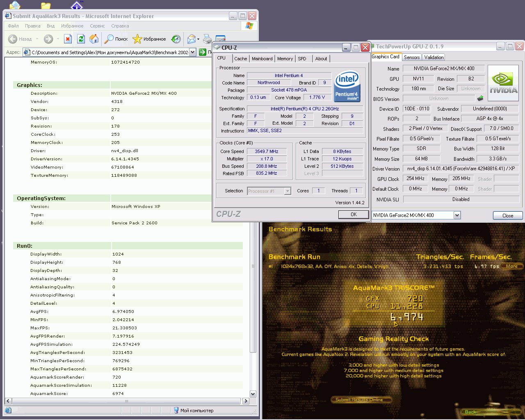525x420 pixels.
Task: Open the Back button history dropdown arrow
Action: [37, 39]
